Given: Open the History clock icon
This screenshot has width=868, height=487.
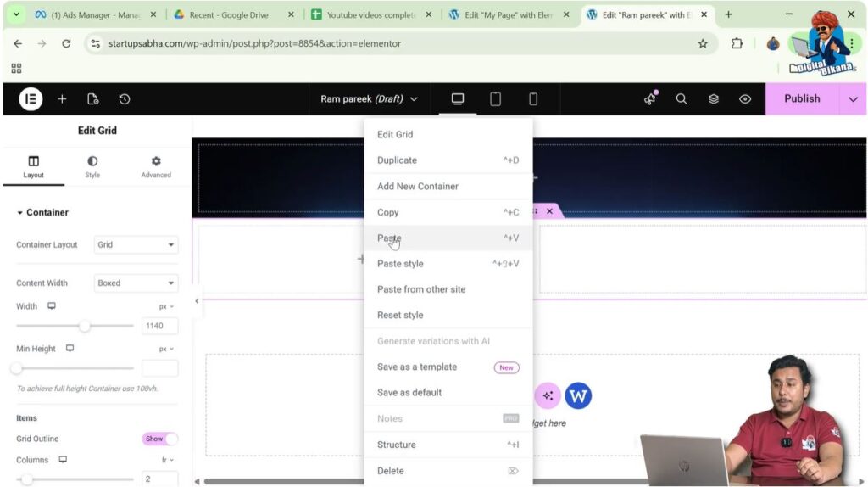Looking at the screenshot, I should (x=125, y=99).
